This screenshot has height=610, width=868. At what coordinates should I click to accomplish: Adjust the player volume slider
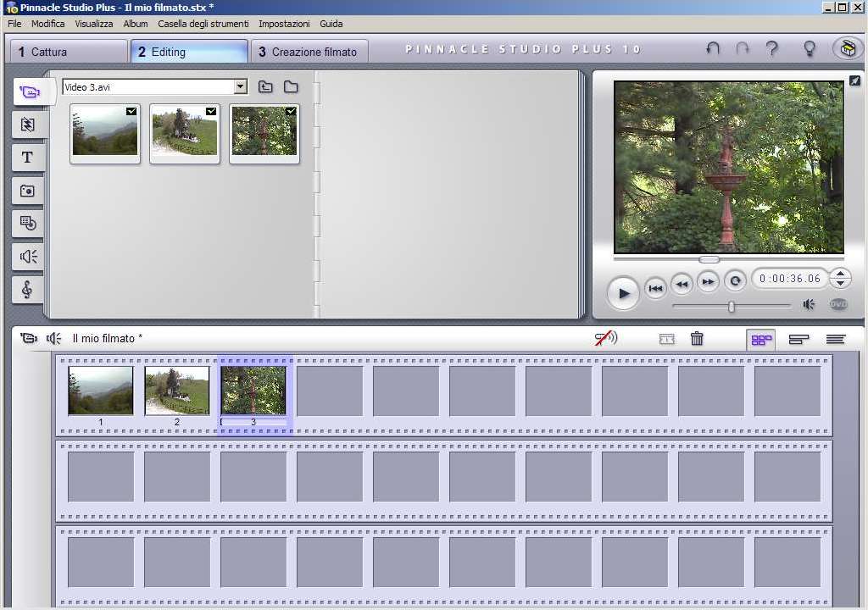[x=732, y=306]
